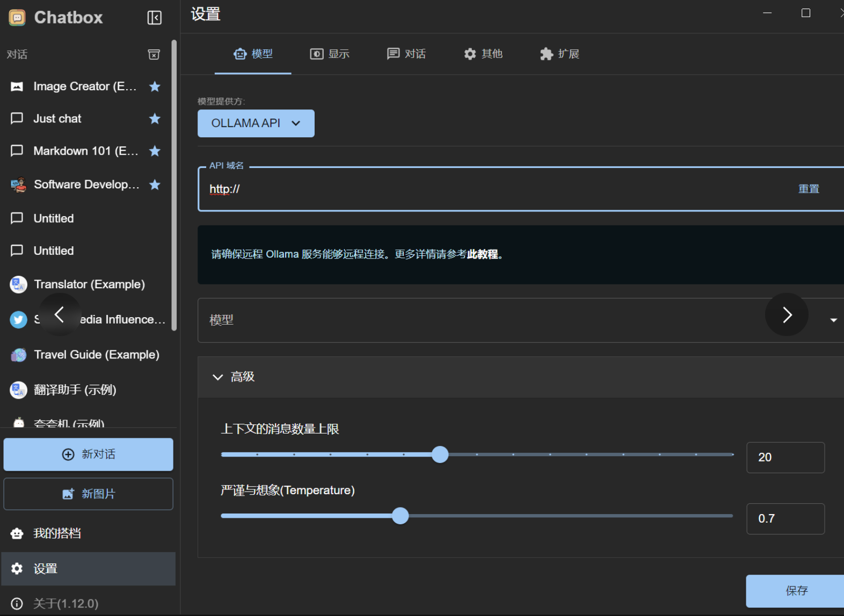
Task: Click the clear conversations archive icon
Action: [x=154, y=54]
